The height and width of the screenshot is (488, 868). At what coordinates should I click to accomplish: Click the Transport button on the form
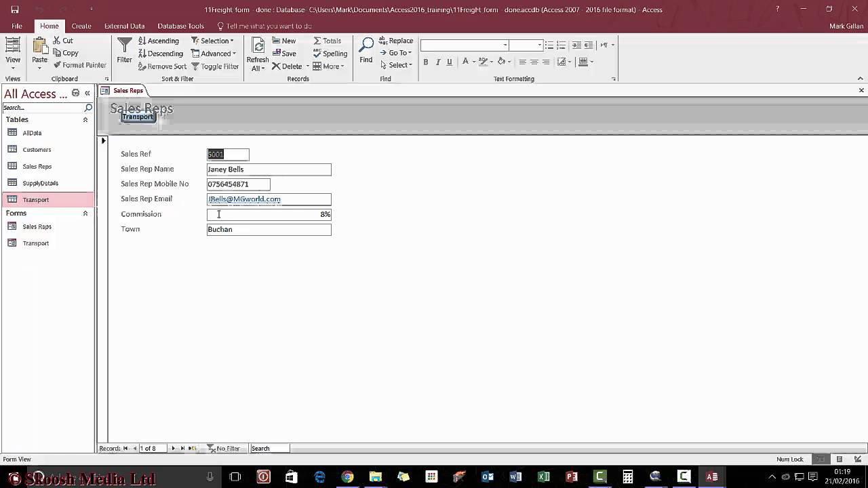[138, 117]
